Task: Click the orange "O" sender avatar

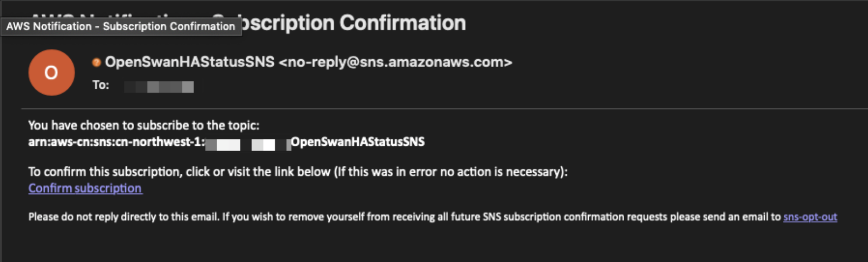Action: pyautogui.click(x=51, y=73)
